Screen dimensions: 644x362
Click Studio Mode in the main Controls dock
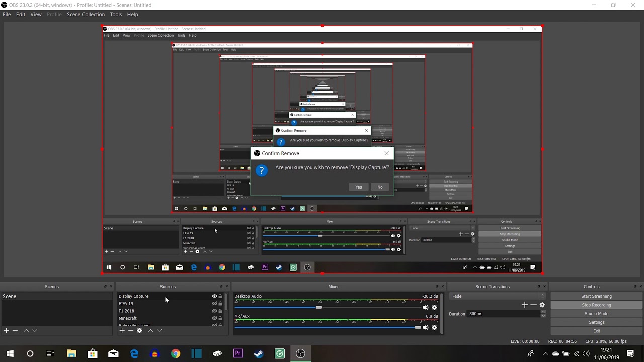597,314
